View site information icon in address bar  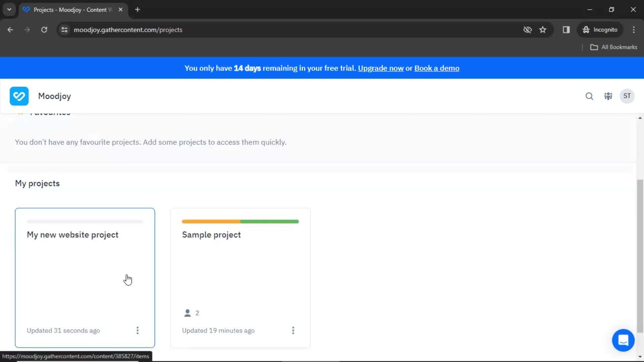(x=64, y=30)
